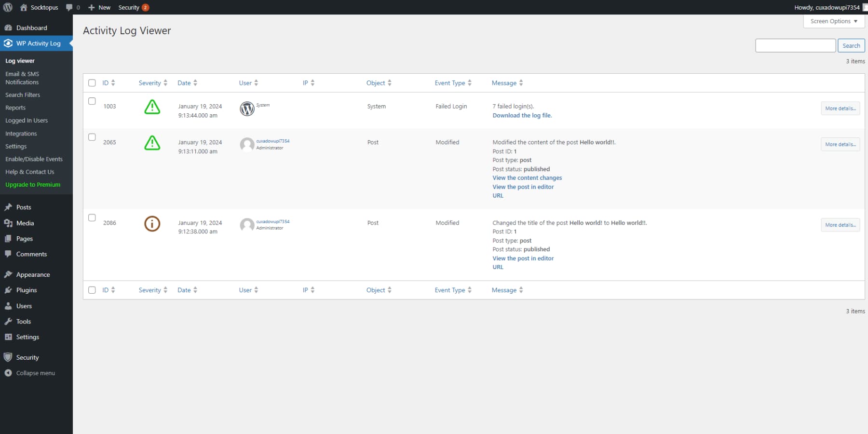The height and width of the screenshot is (434, 868).
Task: Open Enable/Disable Events page
Action: 34,159
